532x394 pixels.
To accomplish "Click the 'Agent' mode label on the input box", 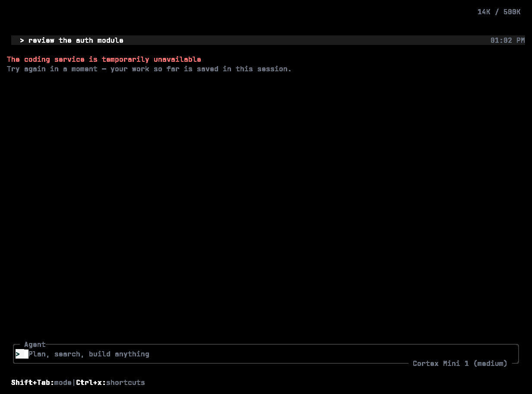I will 35,344.
